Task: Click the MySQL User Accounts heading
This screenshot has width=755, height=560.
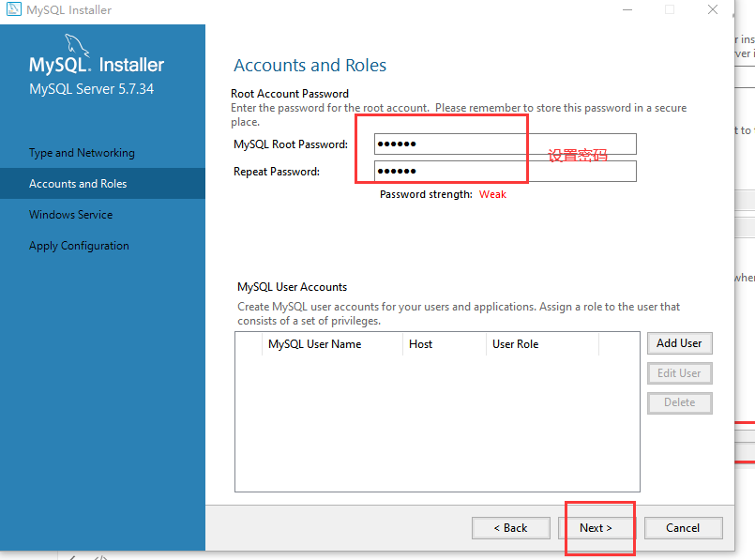Action: tap(292, 287)
